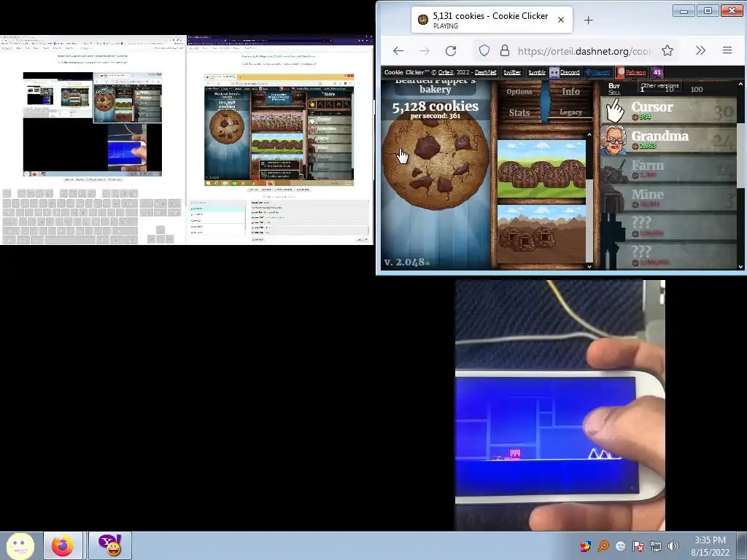The height and width of the screenshot is (560, 747).
Task: Open the twitter link in the top bar
Action: (512, 72)
